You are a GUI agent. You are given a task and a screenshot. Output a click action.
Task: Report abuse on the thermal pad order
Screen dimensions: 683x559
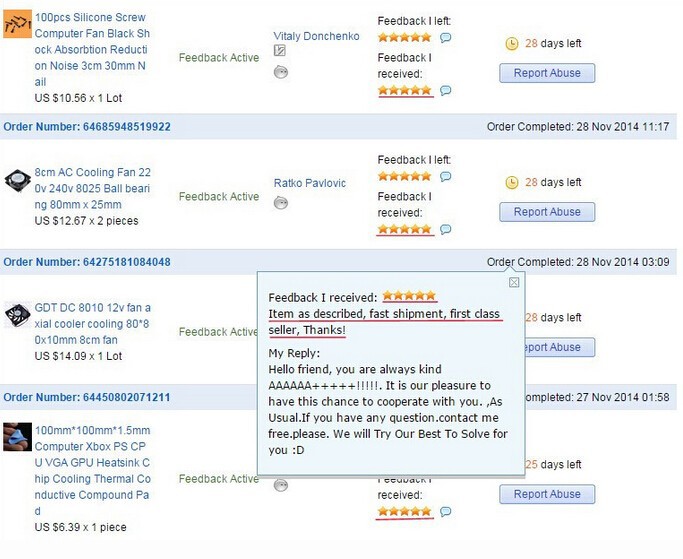[546, 494]
